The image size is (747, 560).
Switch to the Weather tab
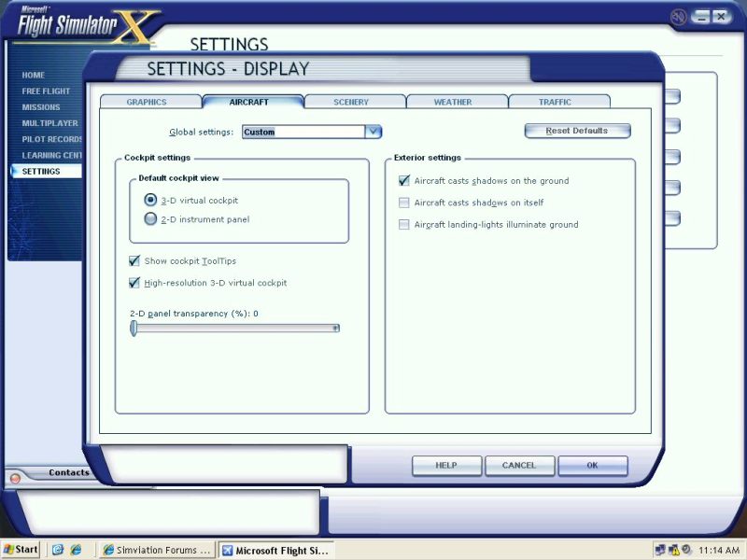(x=453, y=102)
